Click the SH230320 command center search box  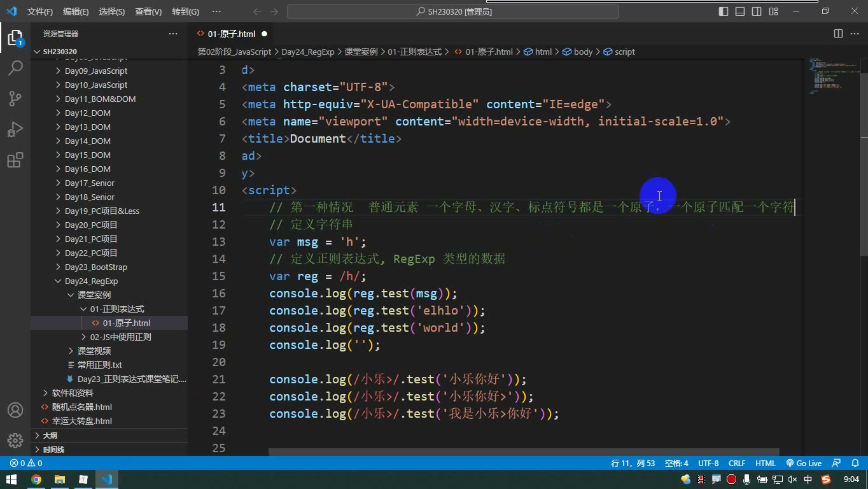[453, 11]
